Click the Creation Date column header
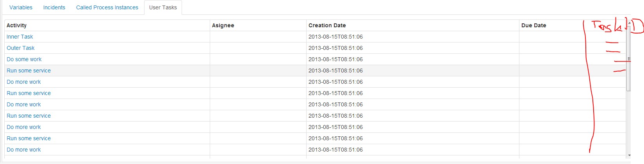This screenshot has width=644, height=164. click(x=327, y=25)
